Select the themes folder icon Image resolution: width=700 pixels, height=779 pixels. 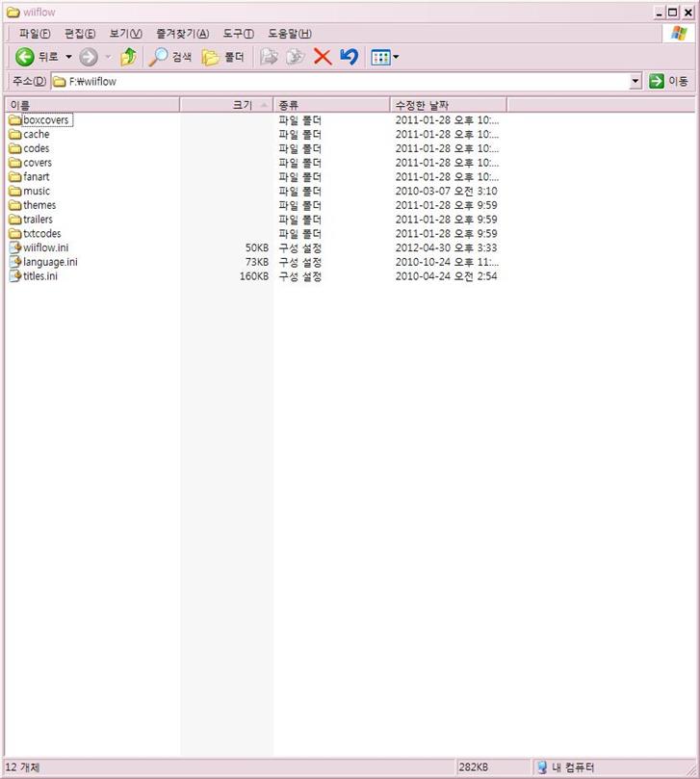pos(14,205)
